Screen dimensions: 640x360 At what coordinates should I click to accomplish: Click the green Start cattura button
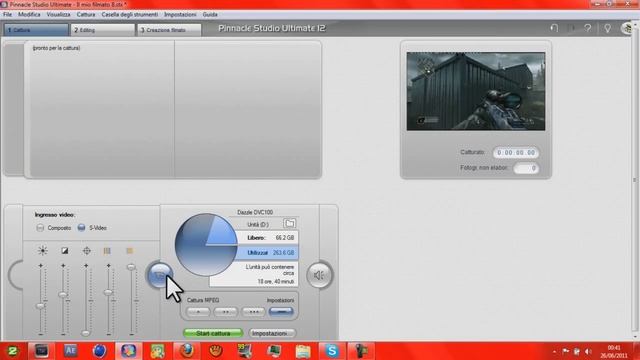point(213,333)
